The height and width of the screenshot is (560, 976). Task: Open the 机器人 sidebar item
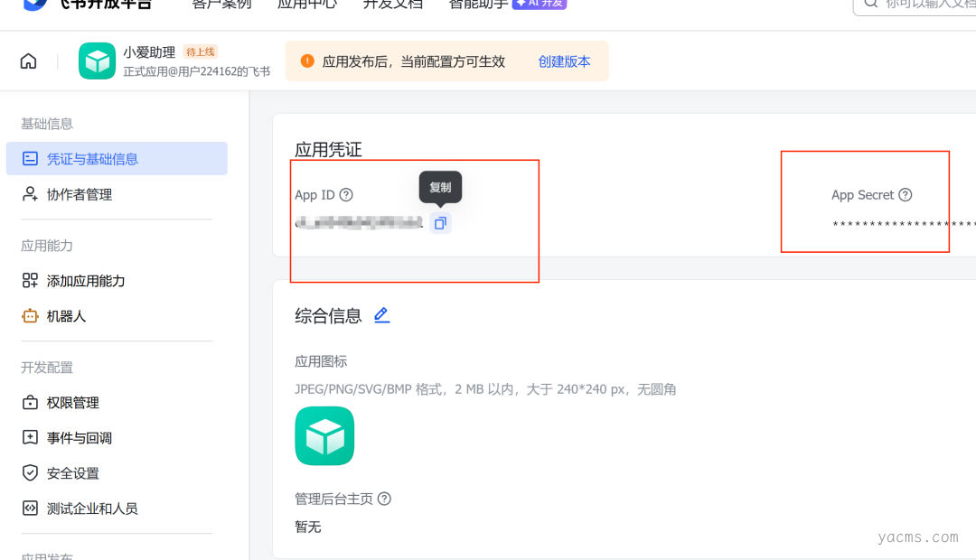coord(66,316)
